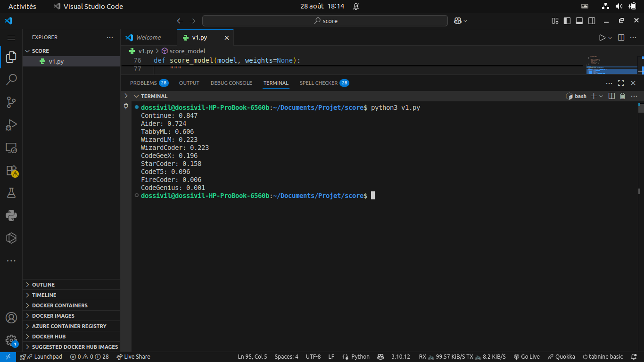The height and width of the screenshot is (362, 644).
Task: Open Customize Layout button
Action: coord(555,21)
